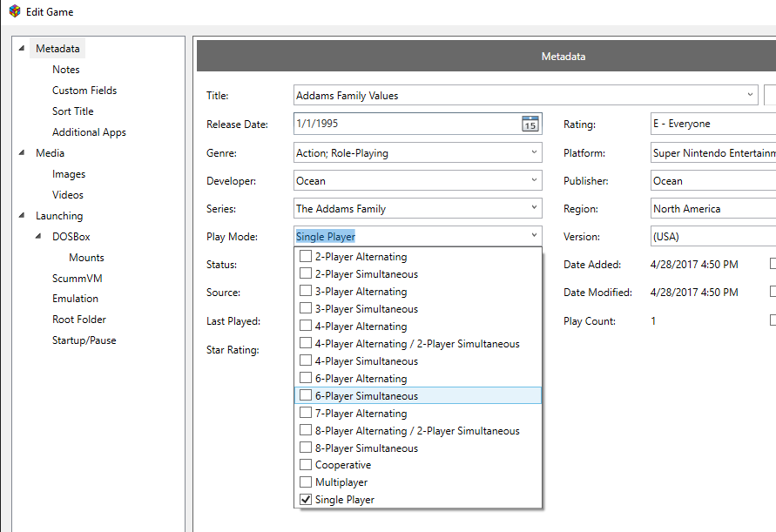The height and width of the screenshot is (532, 776).
Task: Enable the Multiplayer play mode
Action: pos(306,482)
